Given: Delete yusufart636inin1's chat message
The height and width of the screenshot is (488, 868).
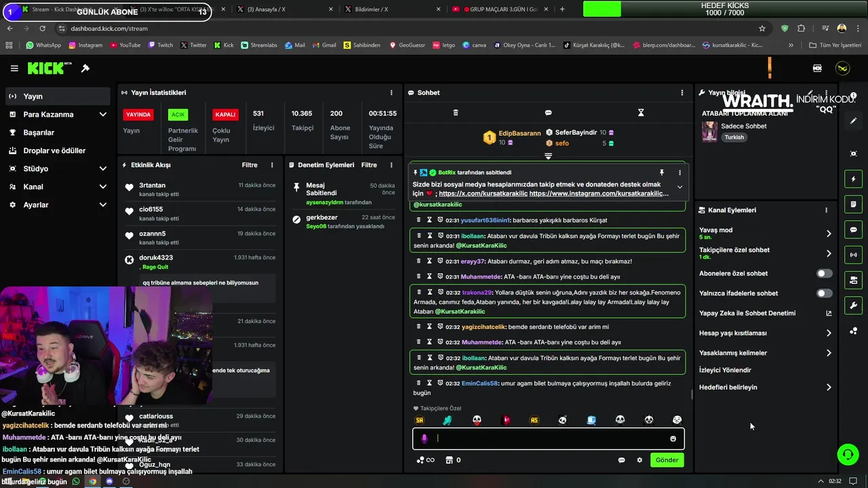Looking at the screenshot, I should (x=419, y=220).
